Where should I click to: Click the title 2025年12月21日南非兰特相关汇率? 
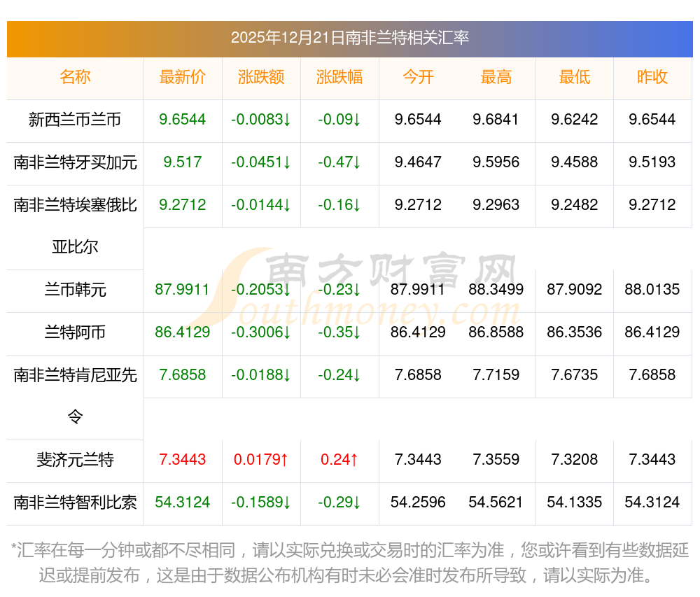[349, 38]
